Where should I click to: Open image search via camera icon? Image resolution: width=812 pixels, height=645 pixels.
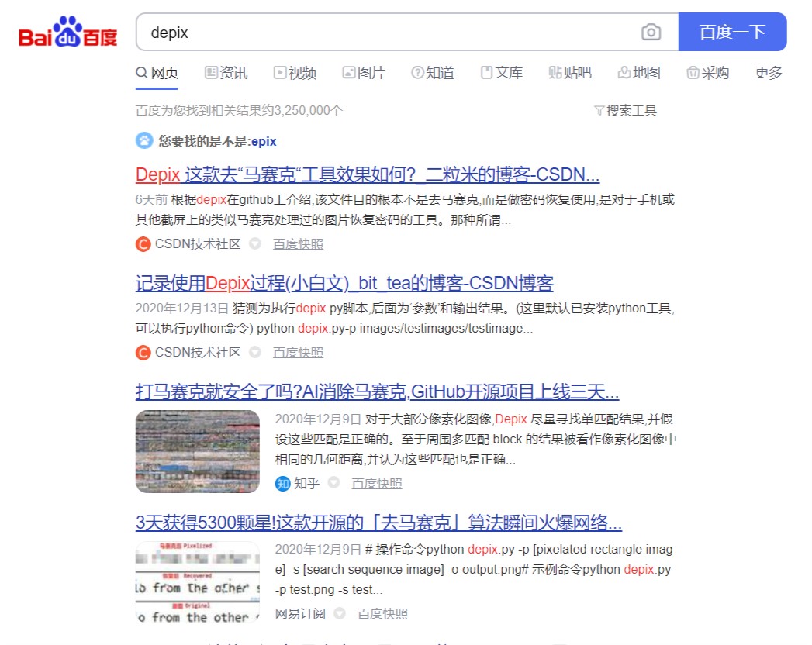point(651,32)
